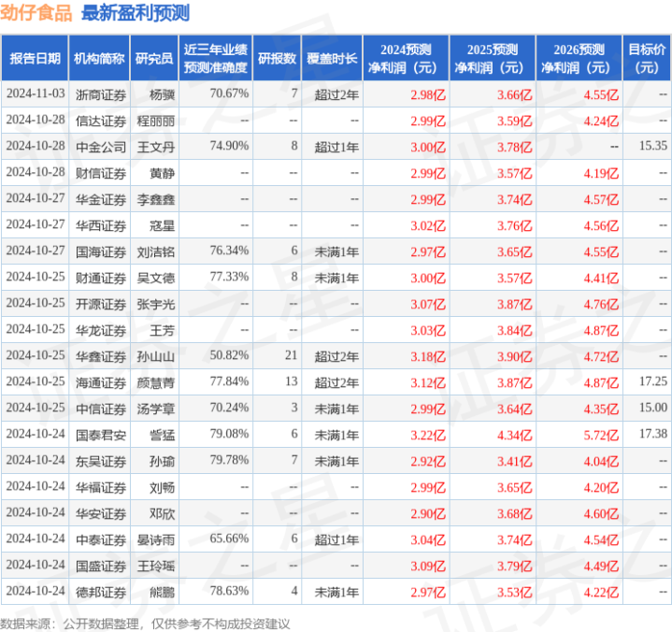Click the 研报数 column header
The height and width of the screenshot is (632, 672).
coord(277,58)
